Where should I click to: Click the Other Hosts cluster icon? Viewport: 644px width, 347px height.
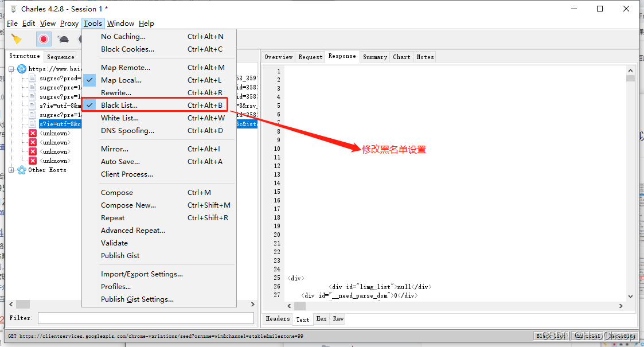point(22,170)
